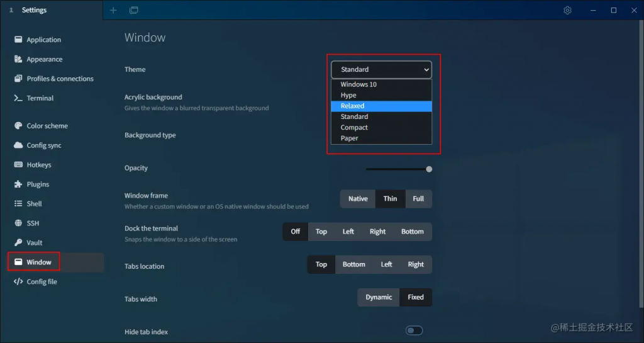This screenshot has height=343, width=644.
Task: Click the Application sidebar icon
Action: click(18, 40)
